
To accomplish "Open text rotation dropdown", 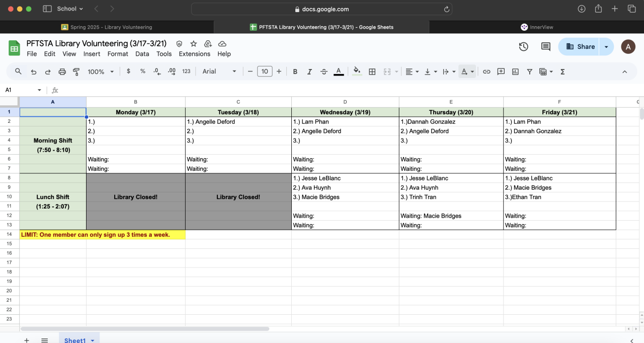I will pos(467,72).
